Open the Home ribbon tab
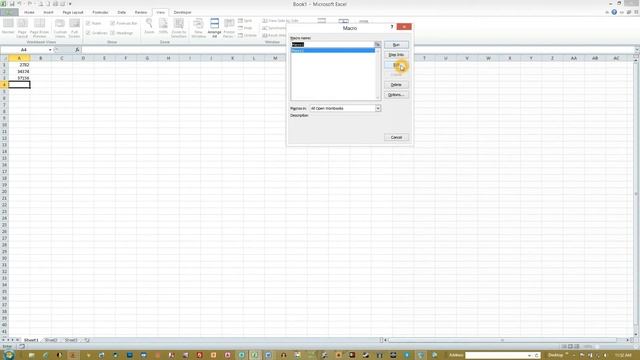Image resolution: width=640 pixels, height=360 pixels. pos(29,12)
